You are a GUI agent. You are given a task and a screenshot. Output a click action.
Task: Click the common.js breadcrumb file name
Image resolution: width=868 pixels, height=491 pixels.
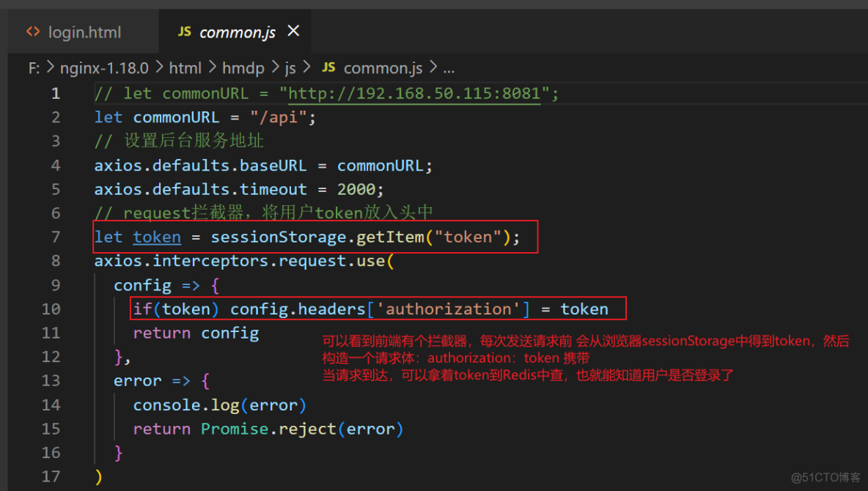(x=383, y=68)
